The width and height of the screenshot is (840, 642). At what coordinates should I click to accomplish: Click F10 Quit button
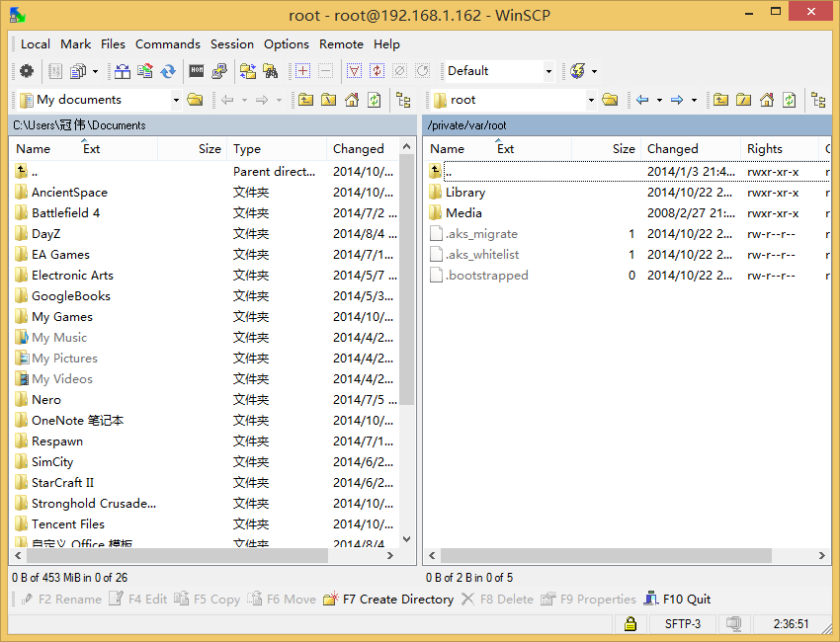coord(678,600)
